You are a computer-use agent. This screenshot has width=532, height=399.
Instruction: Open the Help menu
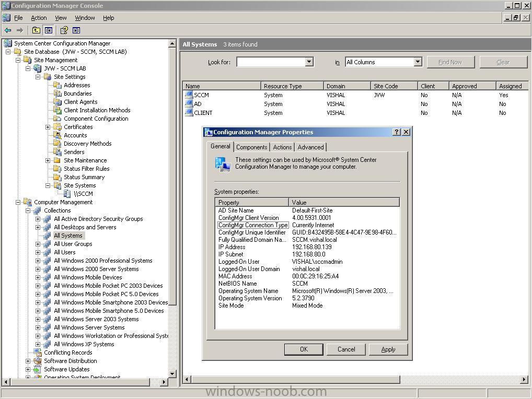(x=109, y=18)
